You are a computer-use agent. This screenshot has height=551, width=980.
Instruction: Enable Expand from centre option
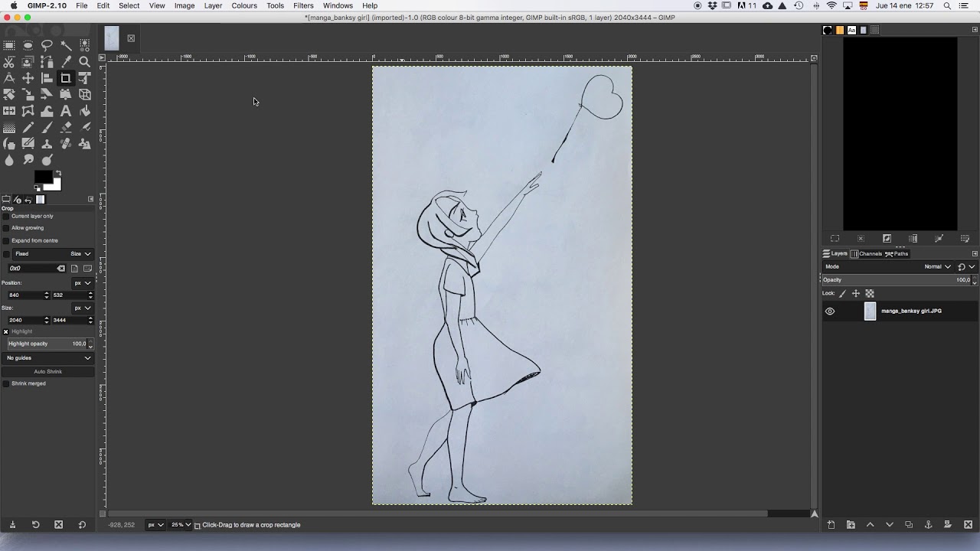pyautogui.click(x=6, y=240)
